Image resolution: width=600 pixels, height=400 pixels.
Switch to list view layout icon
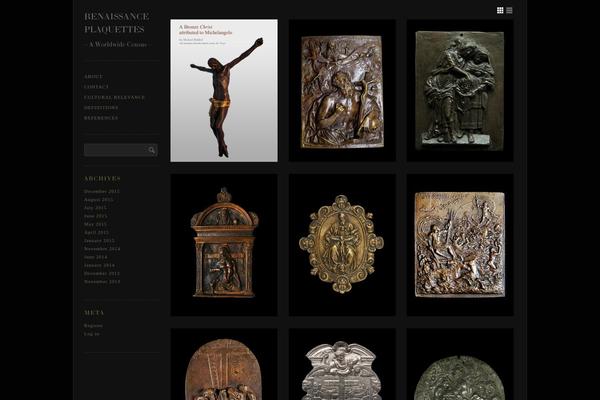(x=509, y=10)
